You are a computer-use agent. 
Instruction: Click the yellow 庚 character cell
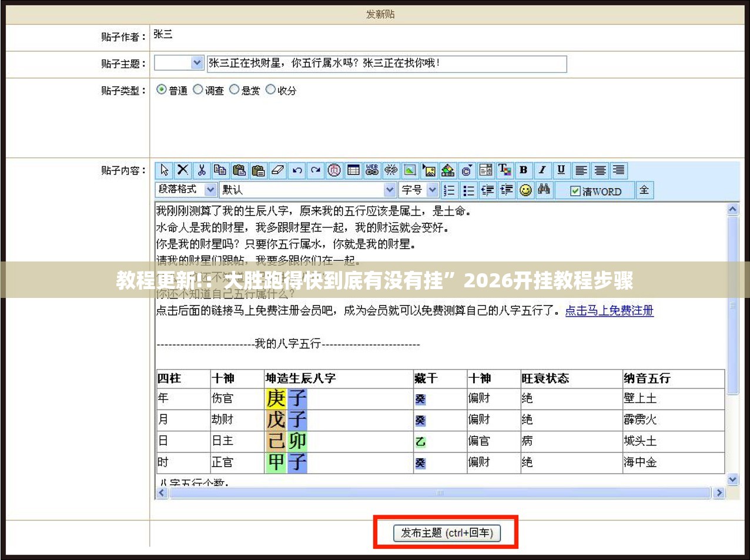click(x=276, y=398)
